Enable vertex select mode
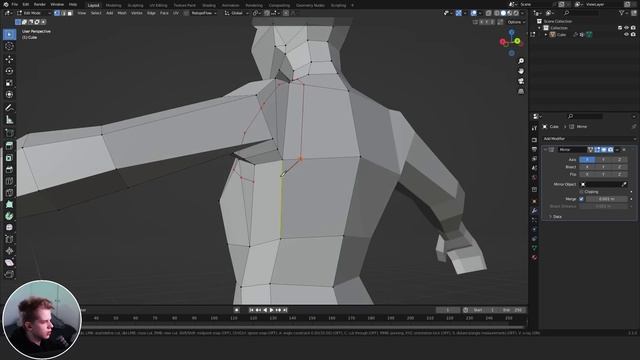This screenshot has width=640, height=360. (x=57, y=13)
